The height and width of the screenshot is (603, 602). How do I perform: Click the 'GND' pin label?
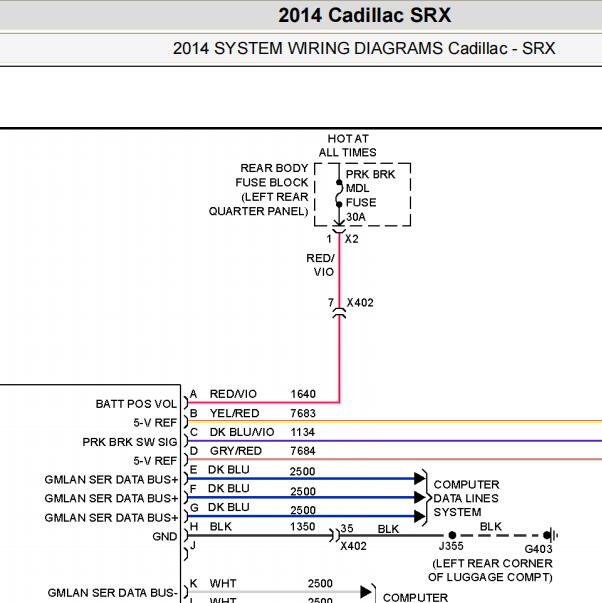tap(165, 536)
